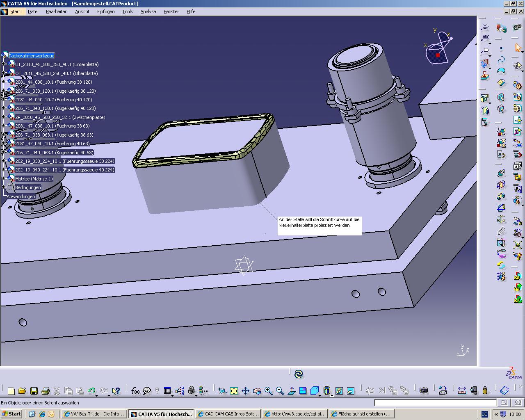Viewport: 525px width, 420px height.
Task: Open the Undo history dropdown arrow
Action: (x=96, y=395)
